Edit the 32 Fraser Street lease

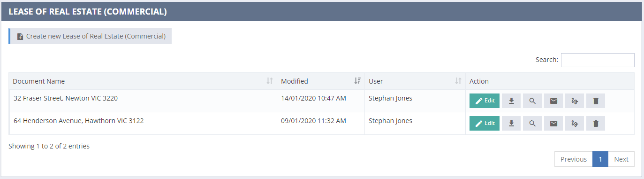[x=485, y=101]
